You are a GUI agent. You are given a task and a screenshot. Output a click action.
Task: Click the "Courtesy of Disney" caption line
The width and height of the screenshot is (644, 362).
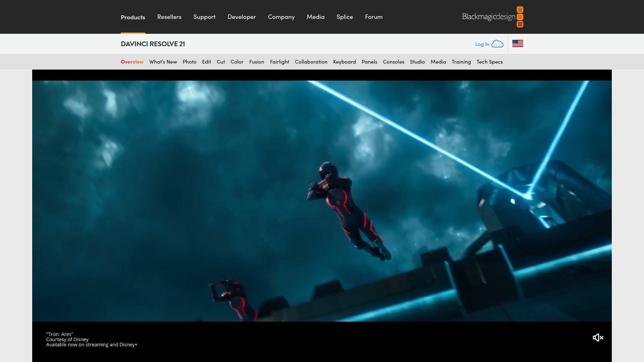[67, 339]
